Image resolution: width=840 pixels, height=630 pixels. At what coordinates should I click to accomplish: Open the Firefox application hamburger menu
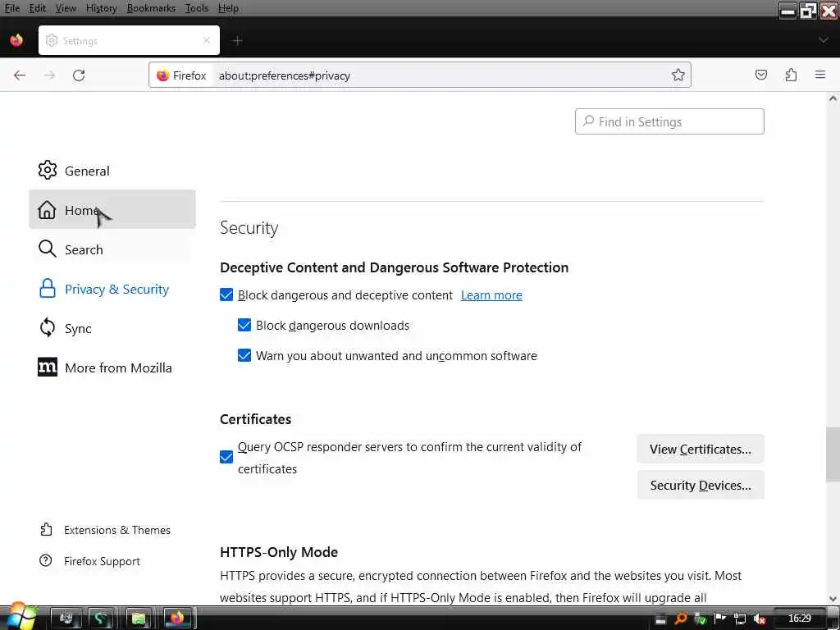(x=820, y=75)
